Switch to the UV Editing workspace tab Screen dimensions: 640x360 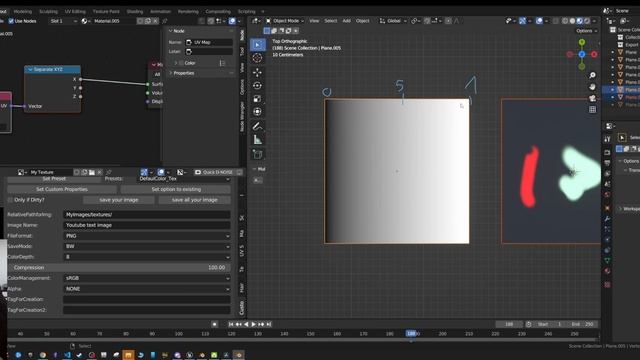[x=75, y=11]
